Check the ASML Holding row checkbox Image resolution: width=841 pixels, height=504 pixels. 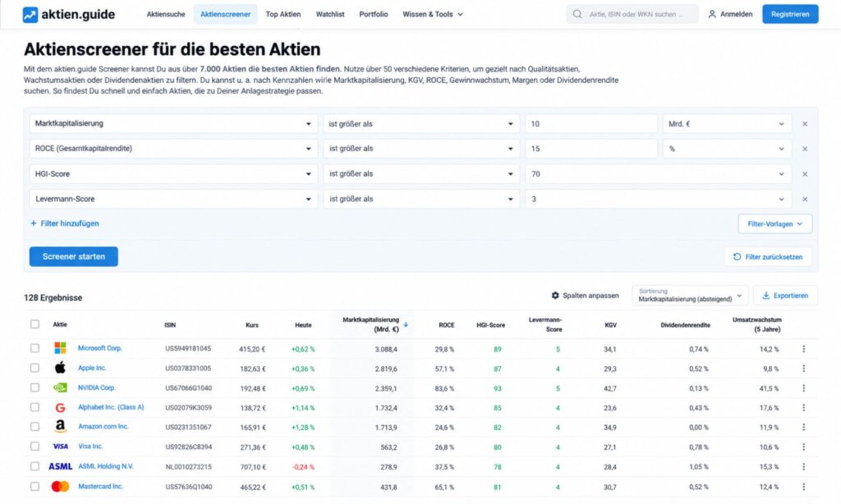pyautogui.click(x=34, y=466)
